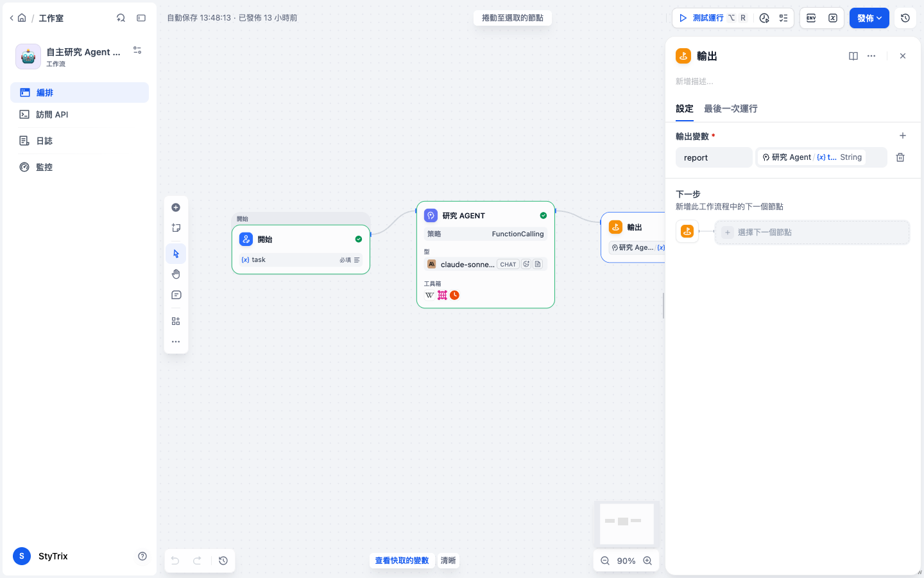Screen dimensions: 924x578
Task: Open app settings sliders icon near the app name
Action: click(137, 50)
